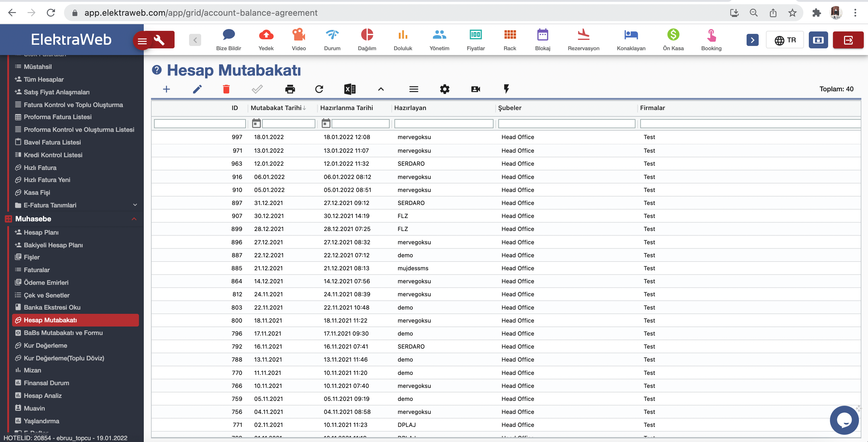Bookmark this page with star icon
868x442 pixels.
point(792,13)
